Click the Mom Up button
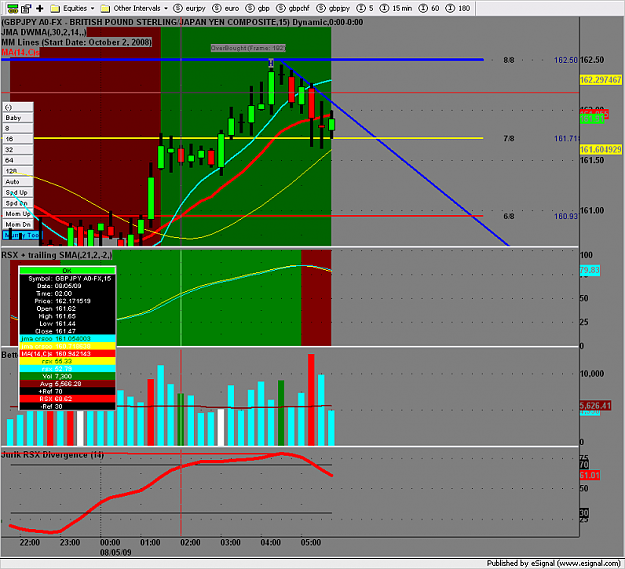Screen dimensions: 625x569 click(x=18, y=214)
